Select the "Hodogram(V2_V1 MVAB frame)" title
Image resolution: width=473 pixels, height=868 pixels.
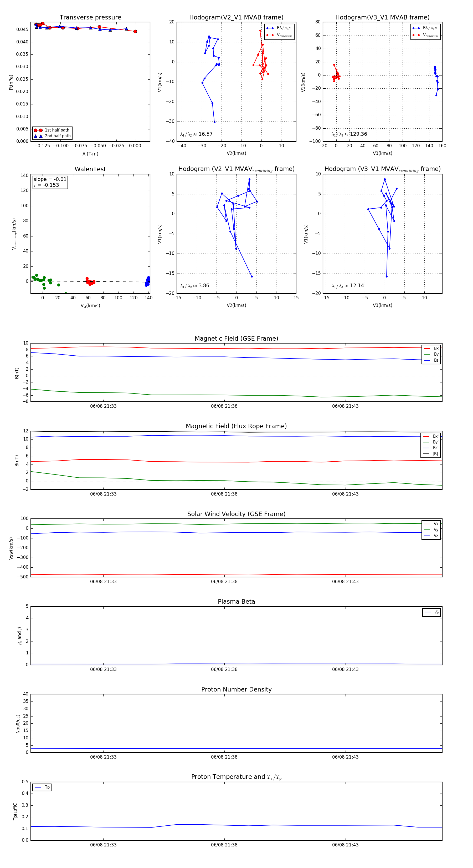point(236,18)
